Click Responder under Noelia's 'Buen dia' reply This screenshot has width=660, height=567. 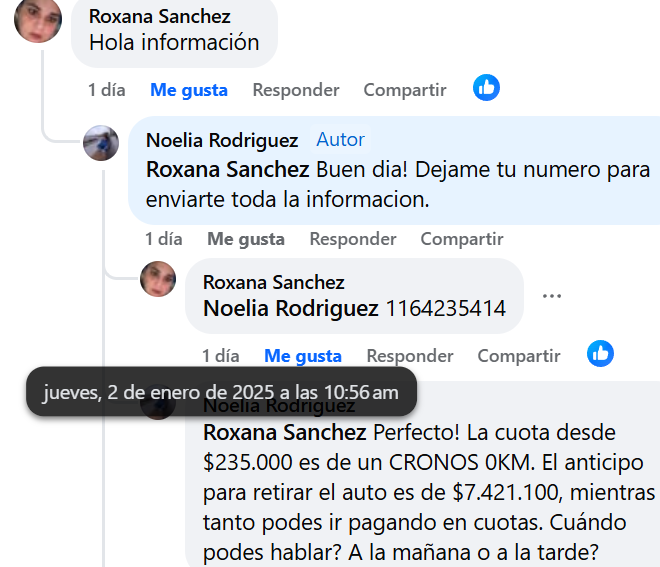353,239
